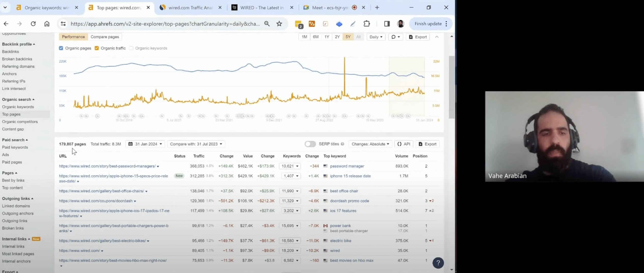Click the API button above the table
This screenshot has width=644, height=273.
[404, 144]
